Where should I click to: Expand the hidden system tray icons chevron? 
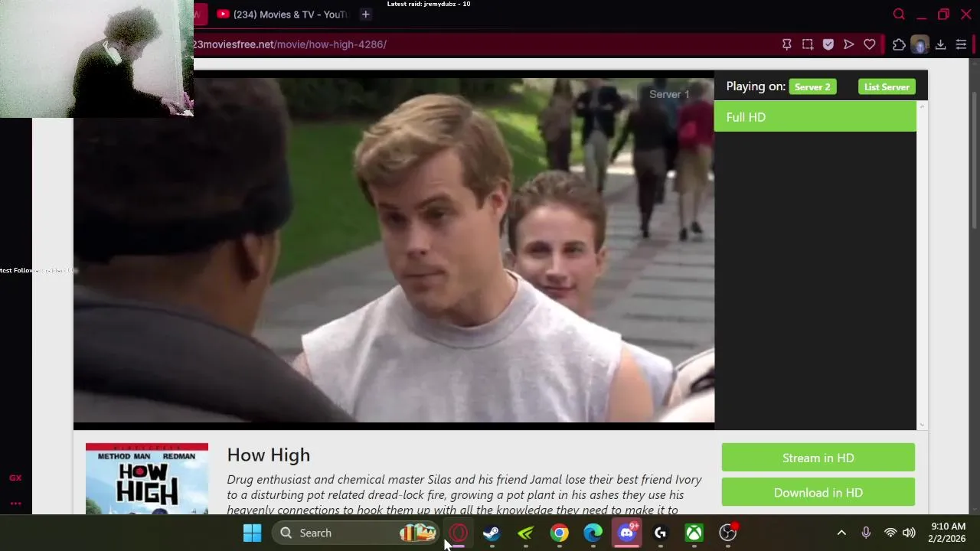[841, 533]
